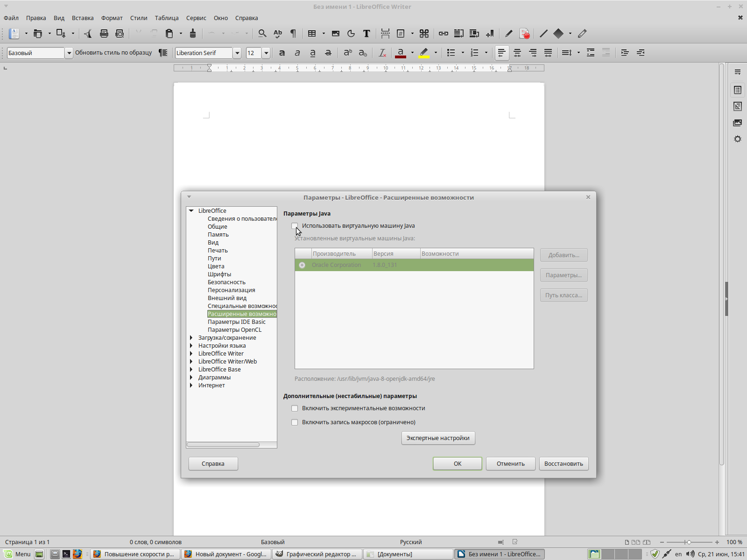Click the New document toolbar icon
The height and width of the screenshot is (560, 747).
pos(14,34)
